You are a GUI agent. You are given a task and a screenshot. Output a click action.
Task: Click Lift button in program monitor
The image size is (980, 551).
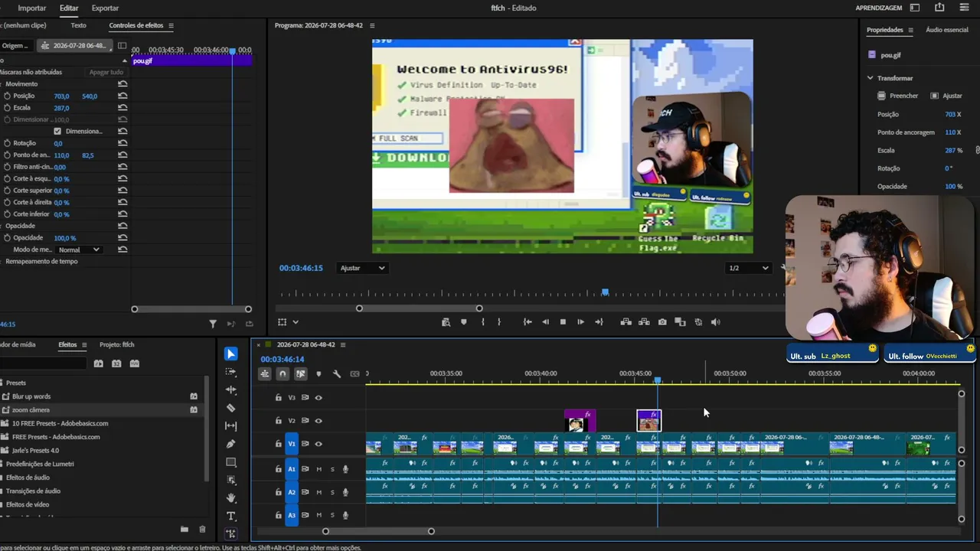(626, 322)
